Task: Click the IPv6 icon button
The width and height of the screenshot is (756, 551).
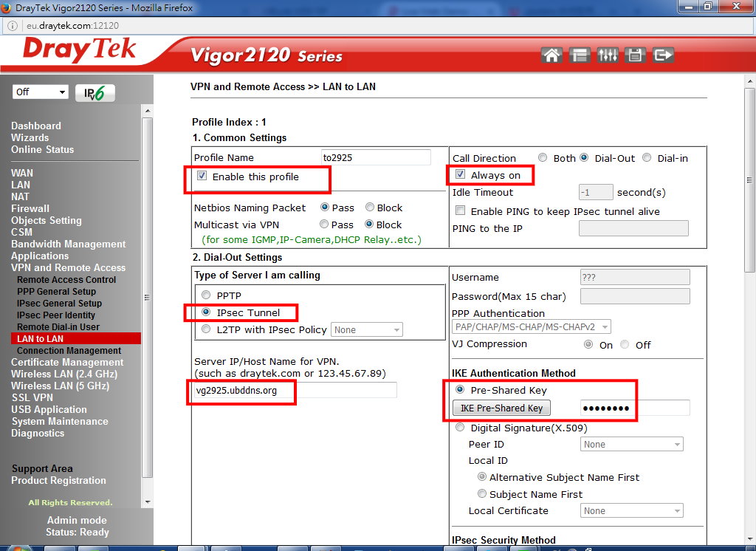Action: pos(94,93)
